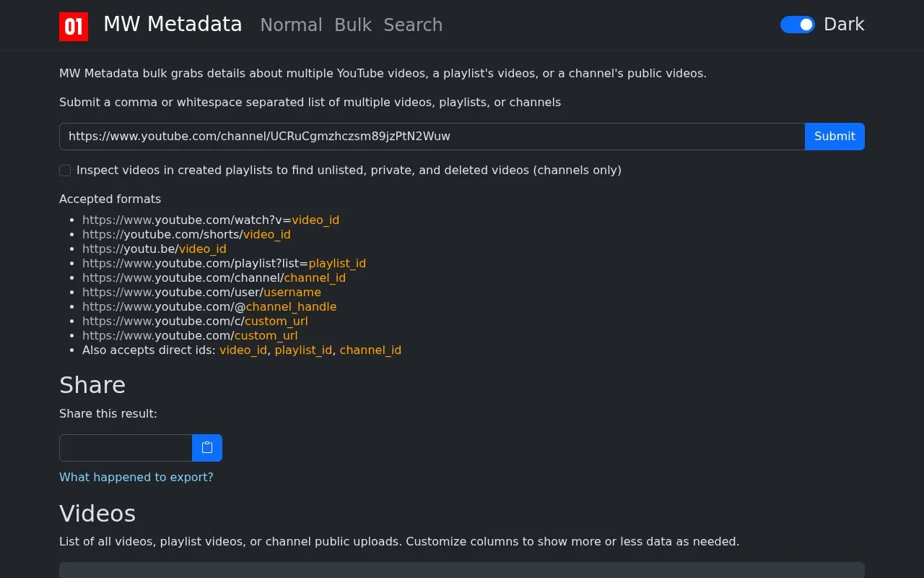
Task: Click the user/username format line
Action: [x=201, y=293]
